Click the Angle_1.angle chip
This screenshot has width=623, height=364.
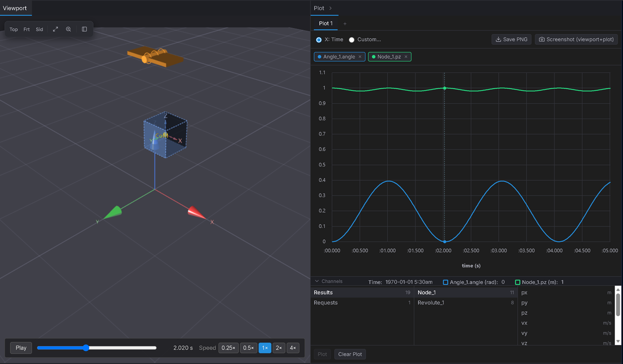[x=339, y=57]
